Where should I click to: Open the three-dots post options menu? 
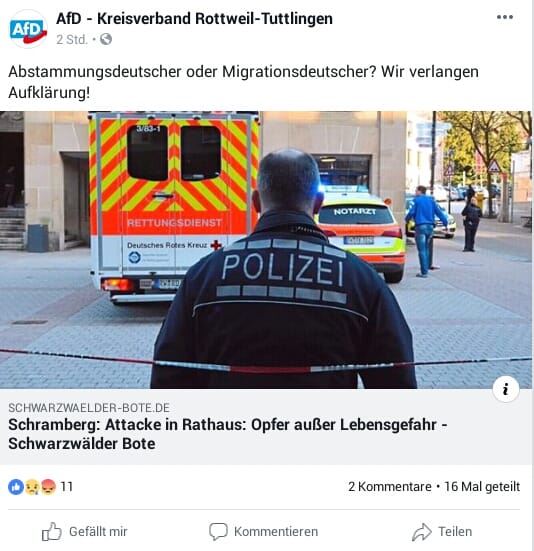coord(505,17)
